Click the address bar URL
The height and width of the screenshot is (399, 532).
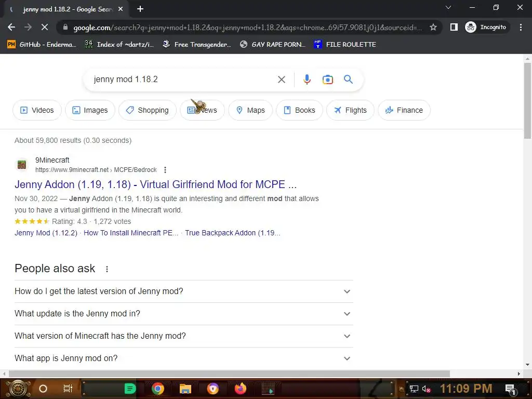248,28
